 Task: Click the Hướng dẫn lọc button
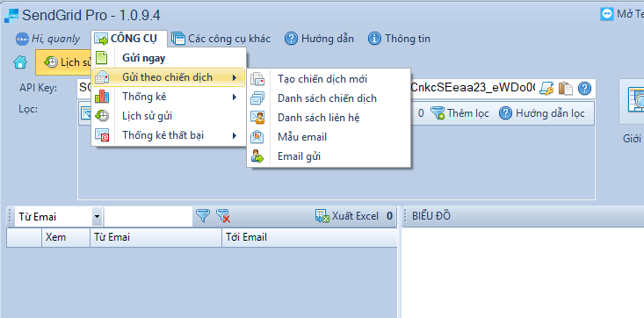click(542, 113)
